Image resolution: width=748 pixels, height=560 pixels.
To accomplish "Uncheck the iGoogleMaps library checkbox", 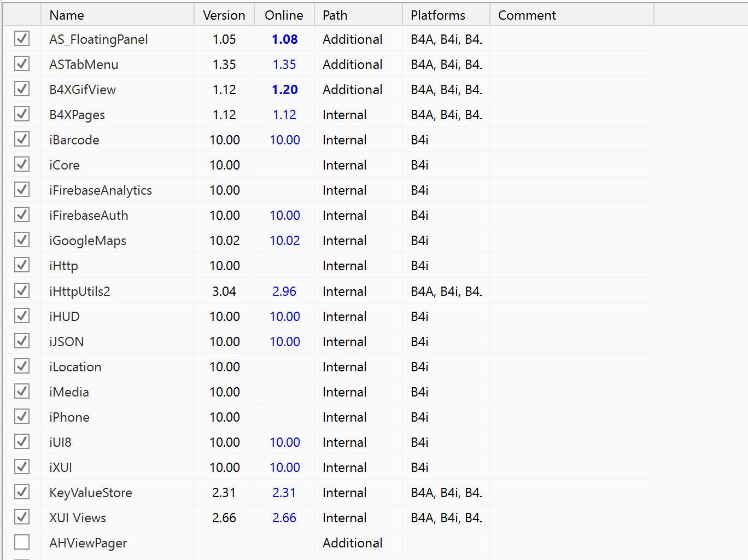I will 22,240.
